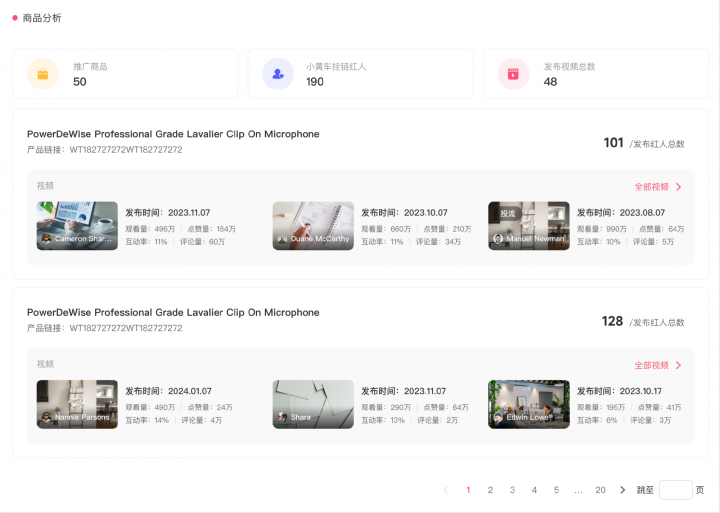Click the product link text in the second card
The width and height of the screenshot is (720, 513).
click(125, 328)
